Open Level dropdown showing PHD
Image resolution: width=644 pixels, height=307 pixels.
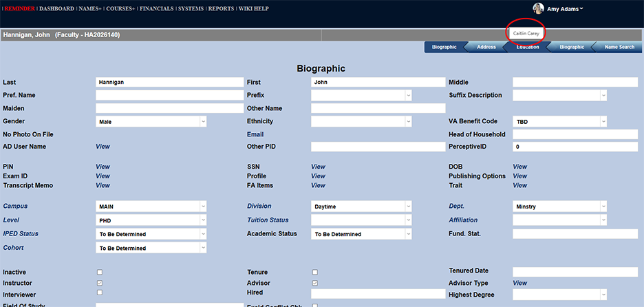point(151,220)
